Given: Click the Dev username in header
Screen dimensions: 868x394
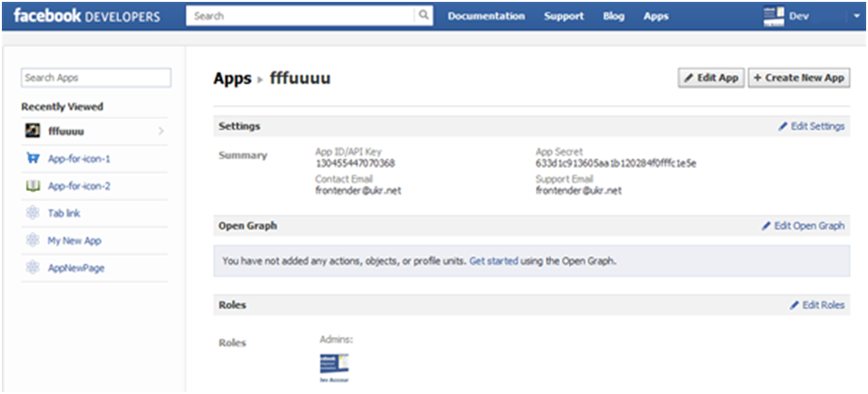Looking at the screenshot, I should pyautogui.click(x=799, y=16).
